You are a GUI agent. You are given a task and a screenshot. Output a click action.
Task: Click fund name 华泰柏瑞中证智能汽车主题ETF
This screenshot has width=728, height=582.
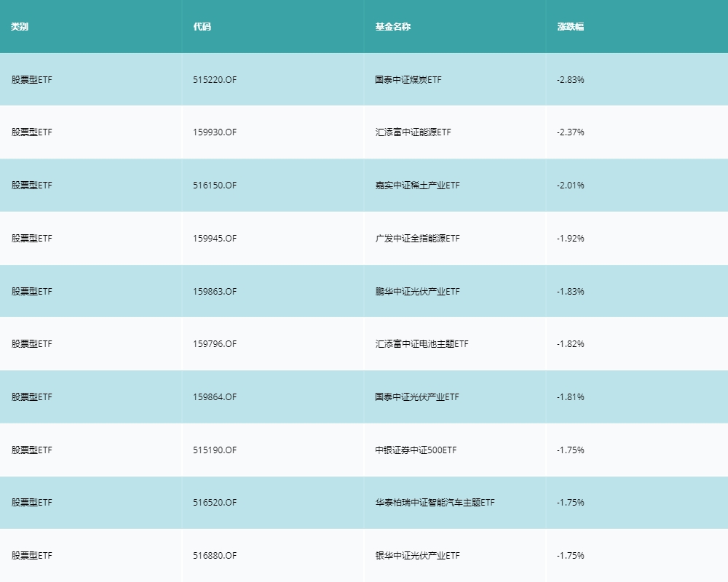pyautogui.click(x=435, y=503)
